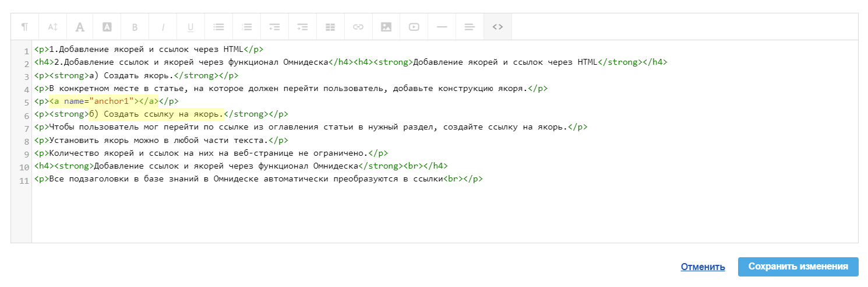Insert a table via toolbar

coord(330,27)
